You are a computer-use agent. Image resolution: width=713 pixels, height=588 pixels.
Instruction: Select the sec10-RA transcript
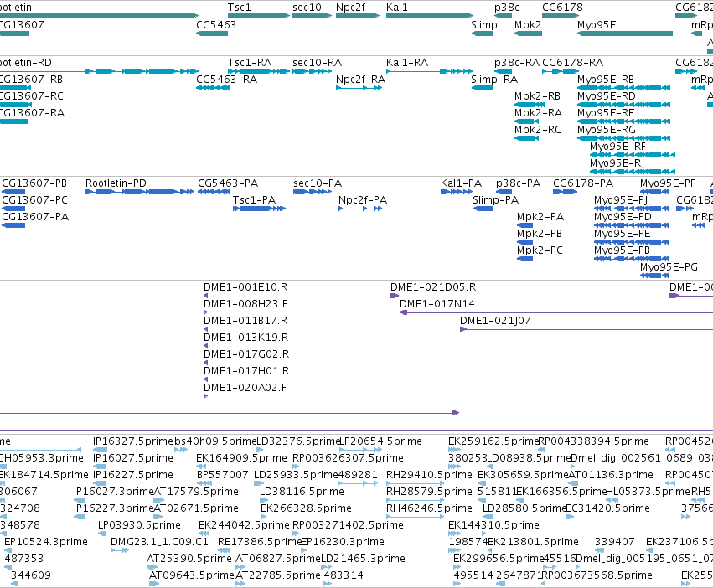pyautogui.click(x=312, y=71)
